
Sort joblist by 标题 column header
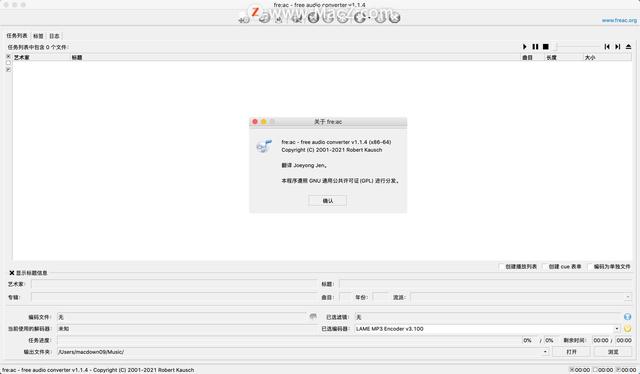296,57
